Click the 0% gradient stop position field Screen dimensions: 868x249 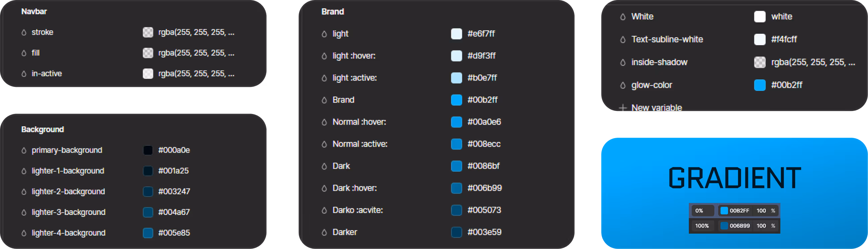point(703,211)
